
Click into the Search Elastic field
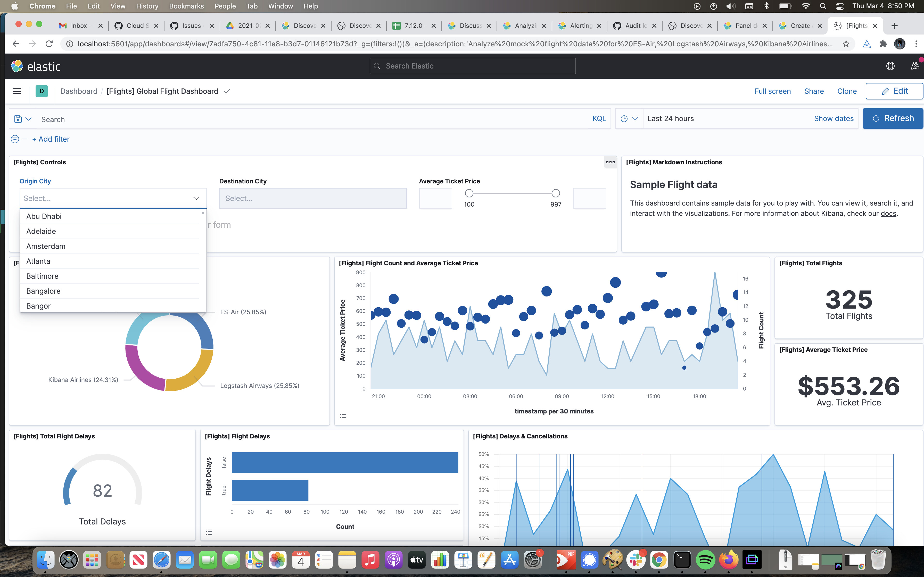coord(472,66)
